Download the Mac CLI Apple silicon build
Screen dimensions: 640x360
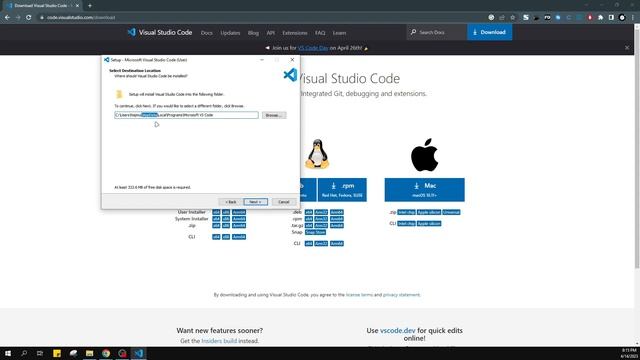point(429,224)
